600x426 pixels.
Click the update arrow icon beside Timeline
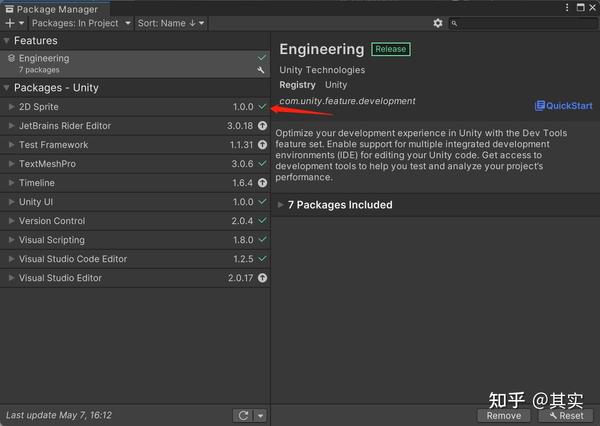262,183
